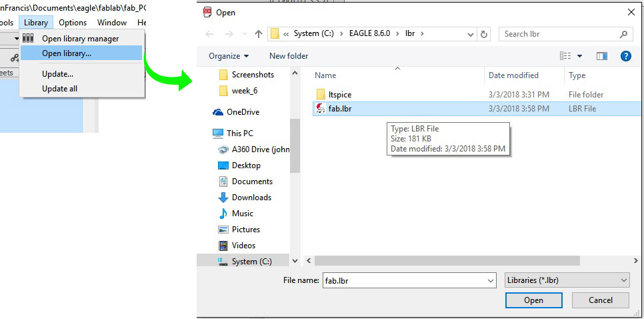Click the chevron after lbr in path

(422, 34)
